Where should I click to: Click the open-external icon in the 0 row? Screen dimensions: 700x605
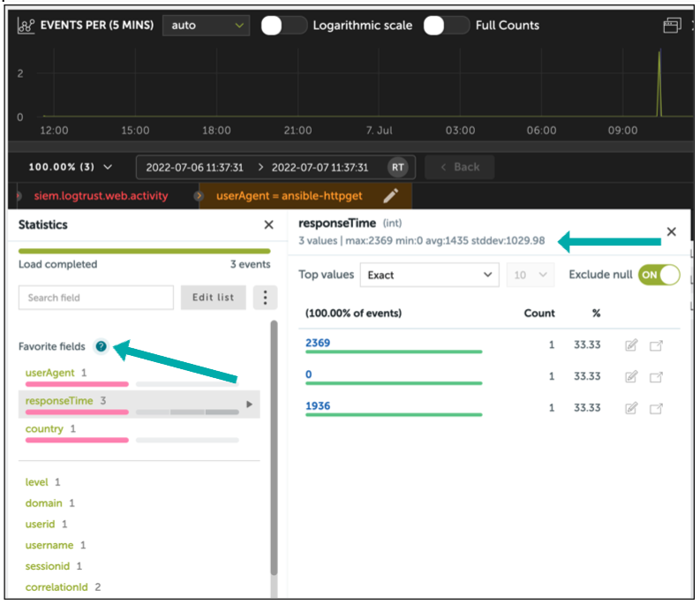pos(656,377)
